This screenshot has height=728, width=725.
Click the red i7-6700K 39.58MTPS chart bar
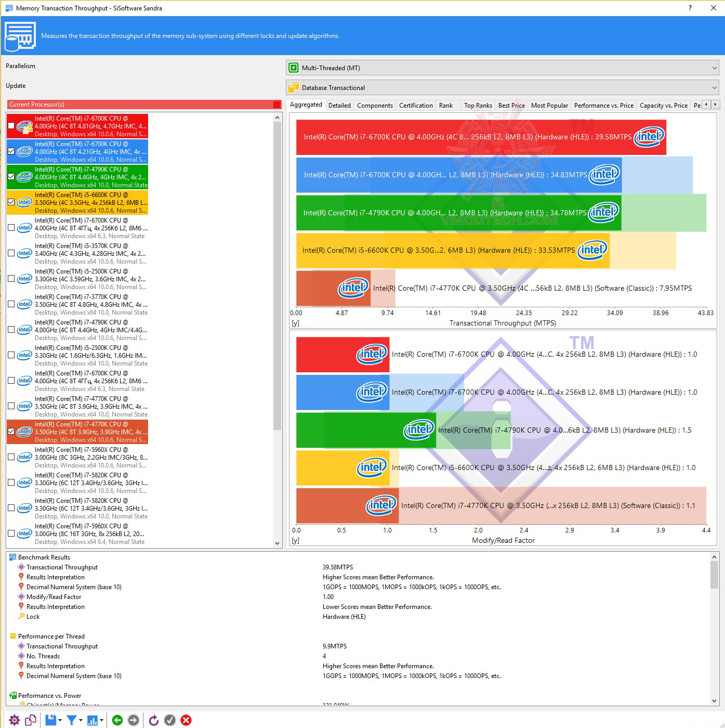click(481, 137)
